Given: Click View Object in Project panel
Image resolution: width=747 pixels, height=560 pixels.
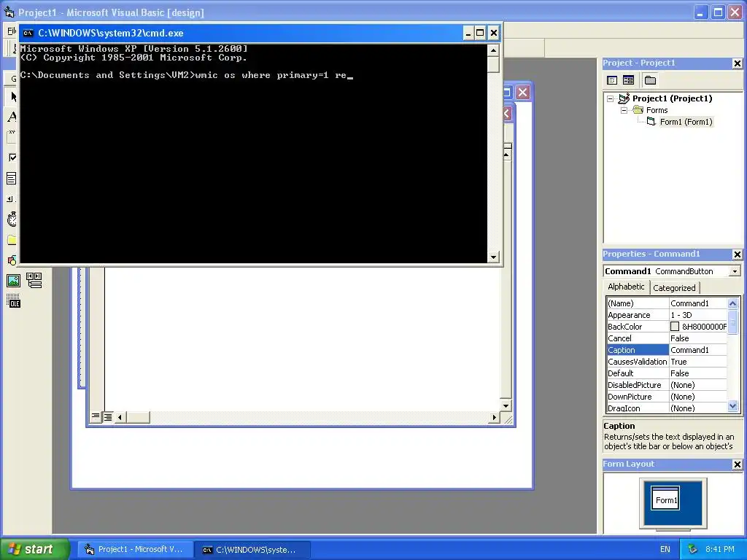Looking at the screenshot, I should (628, 80).
